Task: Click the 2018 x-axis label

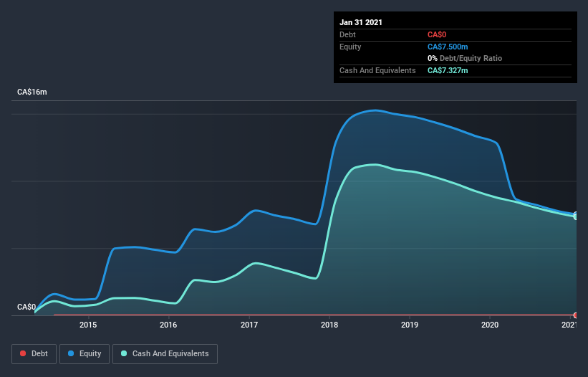Action: click(x=329, y=325)
